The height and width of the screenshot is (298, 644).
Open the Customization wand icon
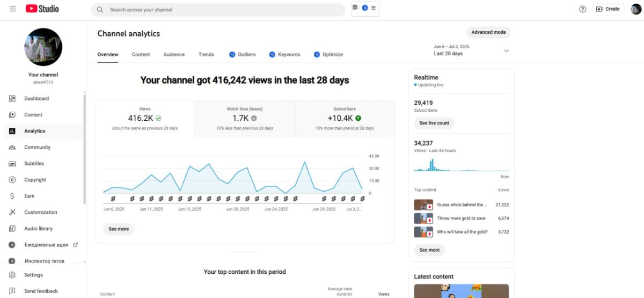point(12,212)
